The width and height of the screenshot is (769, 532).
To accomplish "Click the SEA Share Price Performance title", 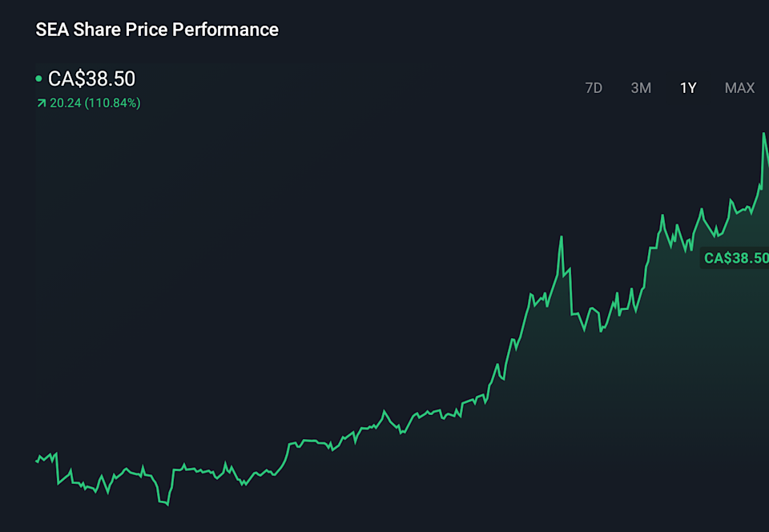I will click(157, 30).
